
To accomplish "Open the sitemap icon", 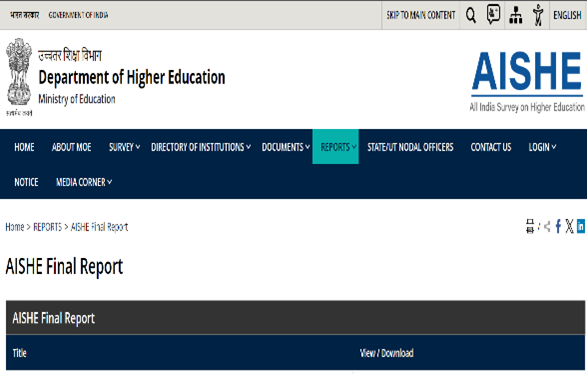I will (x=515, y=15).
